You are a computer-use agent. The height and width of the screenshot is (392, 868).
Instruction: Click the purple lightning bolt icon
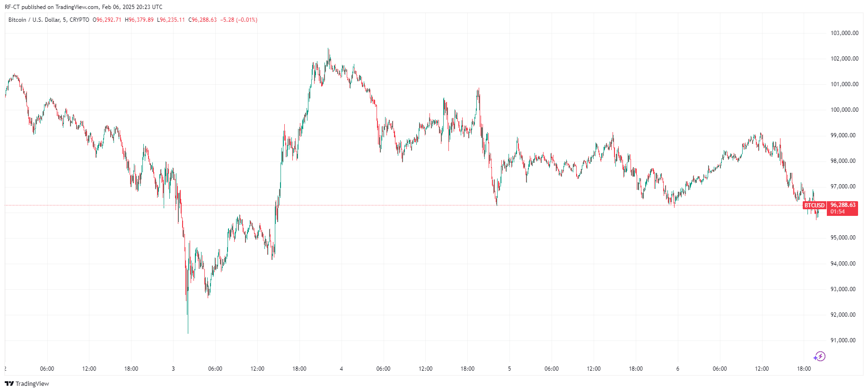819,356
